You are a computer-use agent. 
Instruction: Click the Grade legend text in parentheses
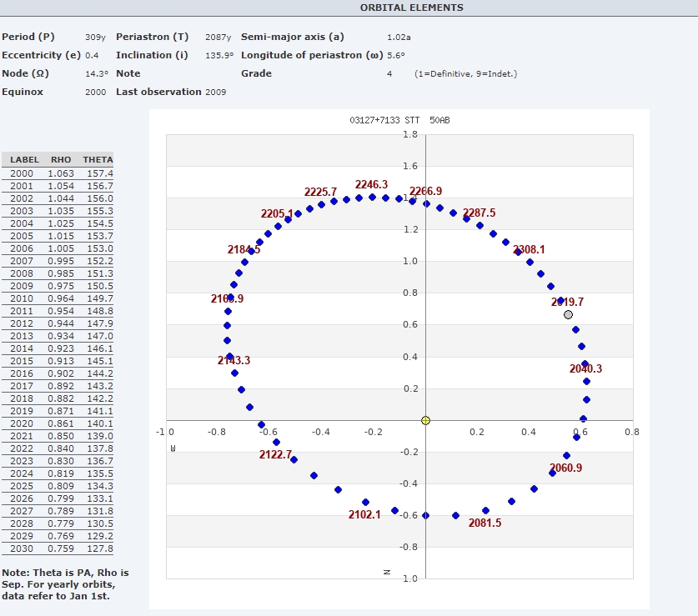pos(465,73)
